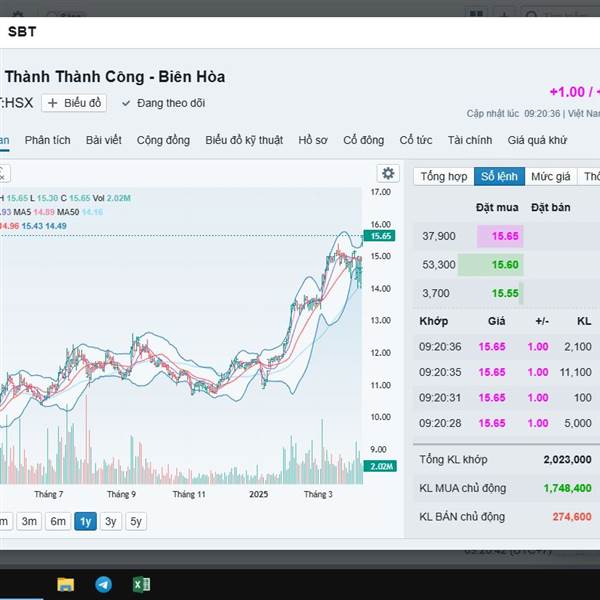This screenshot has width=600, height=600.
Task: Click Thành Thành Công - Biên Hòa heading
Action: 114,77
